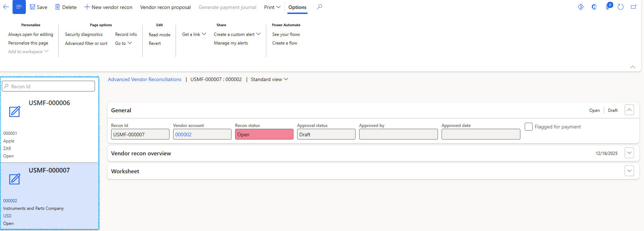Toggle the navigation pane hamburger button

pos(19,7)
